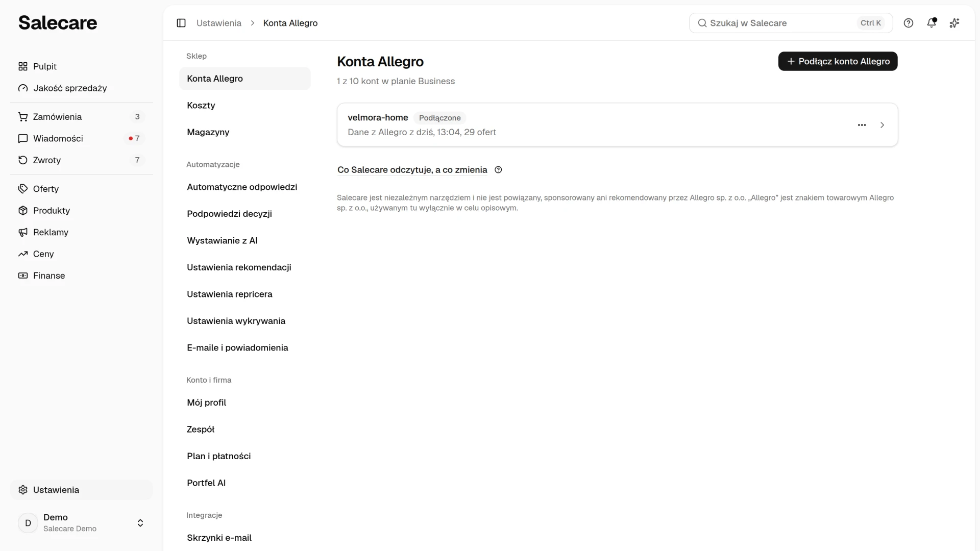This screenshot has height=551, width=980.
Task: Click the Zwroty return arrow icon
Action: click(23, 160)
